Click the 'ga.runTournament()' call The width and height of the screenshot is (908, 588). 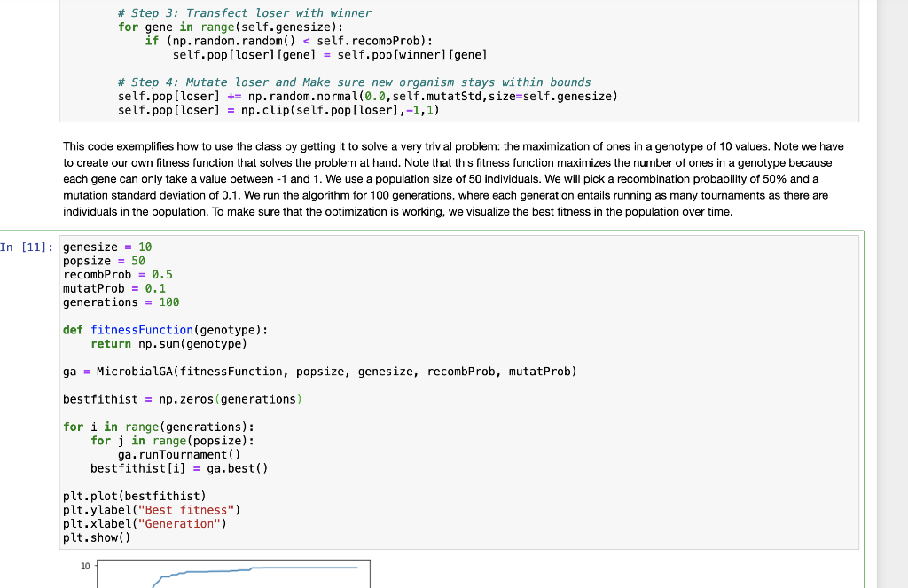[x=179, y=455]
